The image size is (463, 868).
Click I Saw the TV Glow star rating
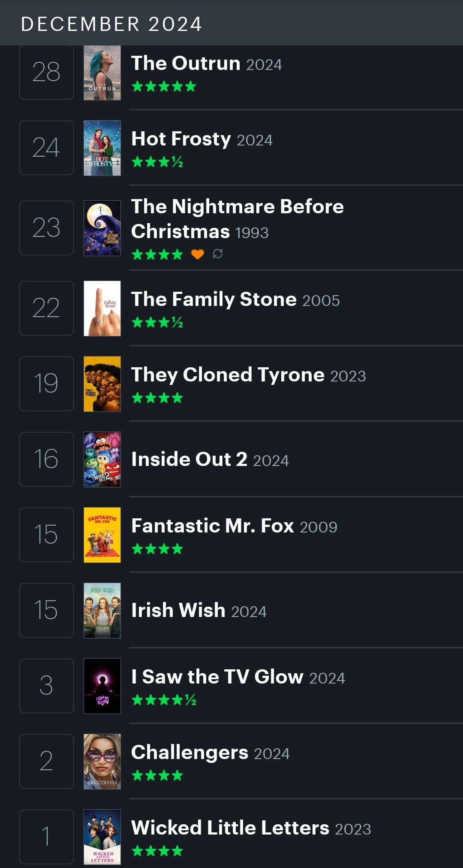click(164, 700)
